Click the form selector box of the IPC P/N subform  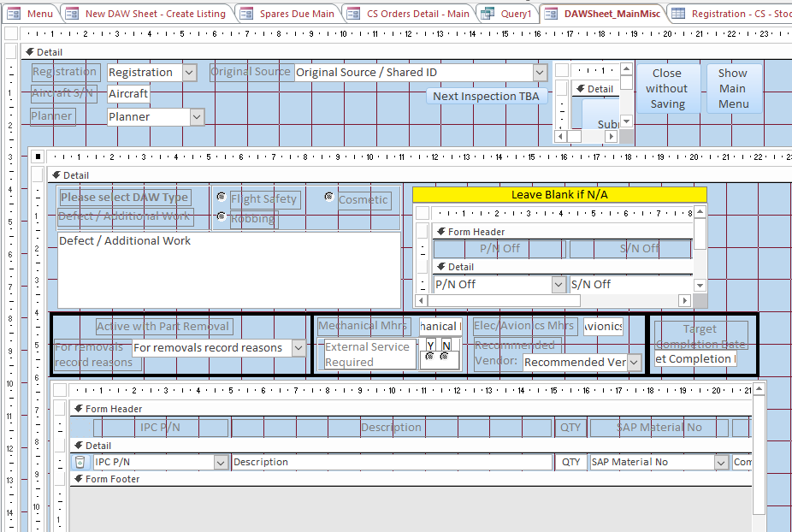coord(60,390)
